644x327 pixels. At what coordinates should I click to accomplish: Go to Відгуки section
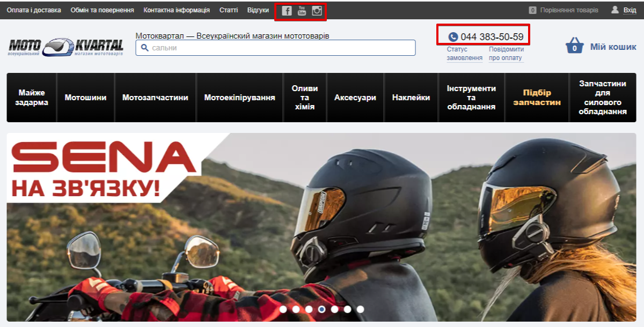(x=258, y=10)
